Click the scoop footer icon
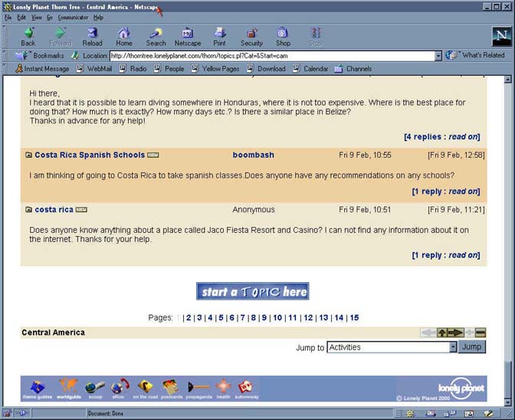 pos(95,389)
